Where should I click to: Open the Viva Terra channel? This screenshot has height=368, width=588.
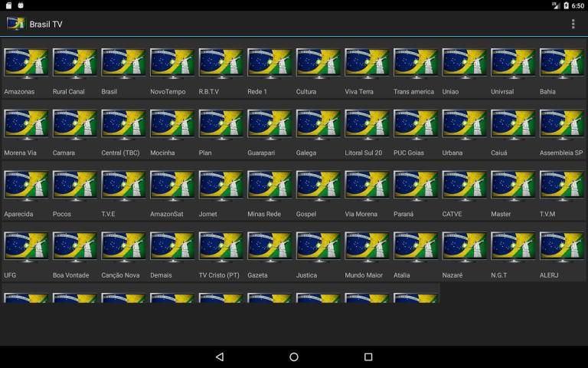pyautogui.click(x=367, y=64)
